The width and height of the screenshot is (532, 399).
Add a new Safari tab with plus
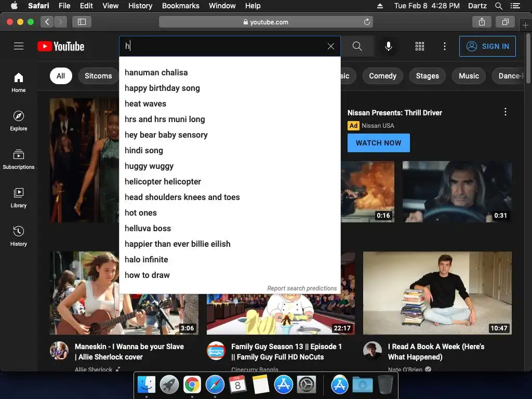(525, 25)
